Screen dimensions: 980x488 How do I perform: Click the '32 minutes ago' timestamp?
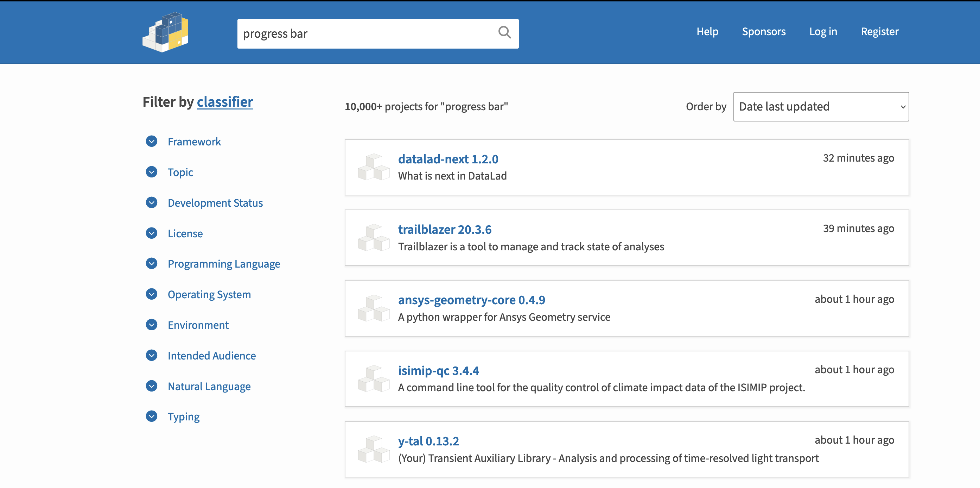tap(858, 158)
